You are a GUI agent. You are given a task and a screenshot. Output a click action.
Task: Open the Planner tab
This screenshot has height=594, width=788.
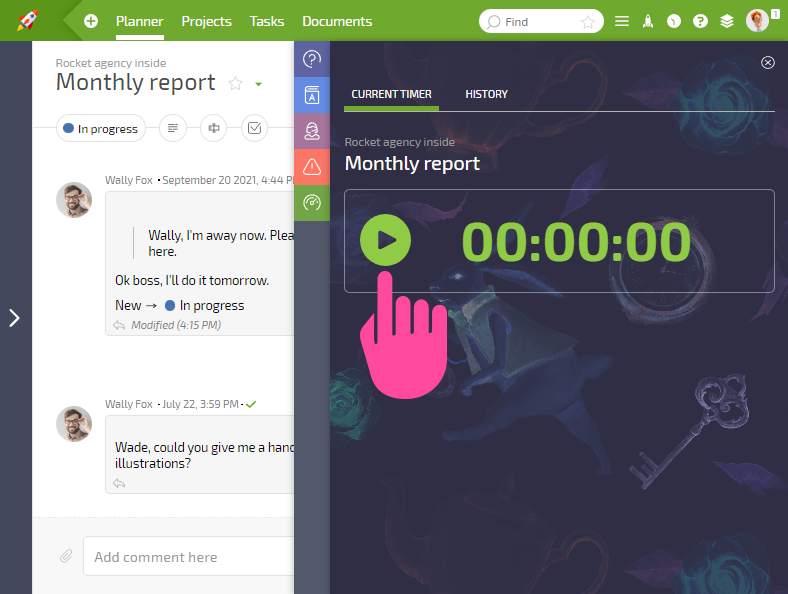point(140,22)
